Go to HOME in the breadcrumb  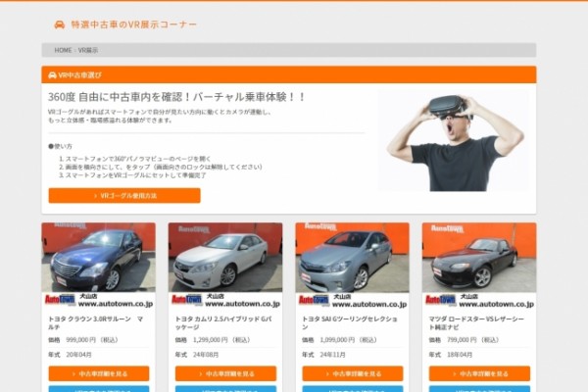pyautogui.click(x=63, y=50)
